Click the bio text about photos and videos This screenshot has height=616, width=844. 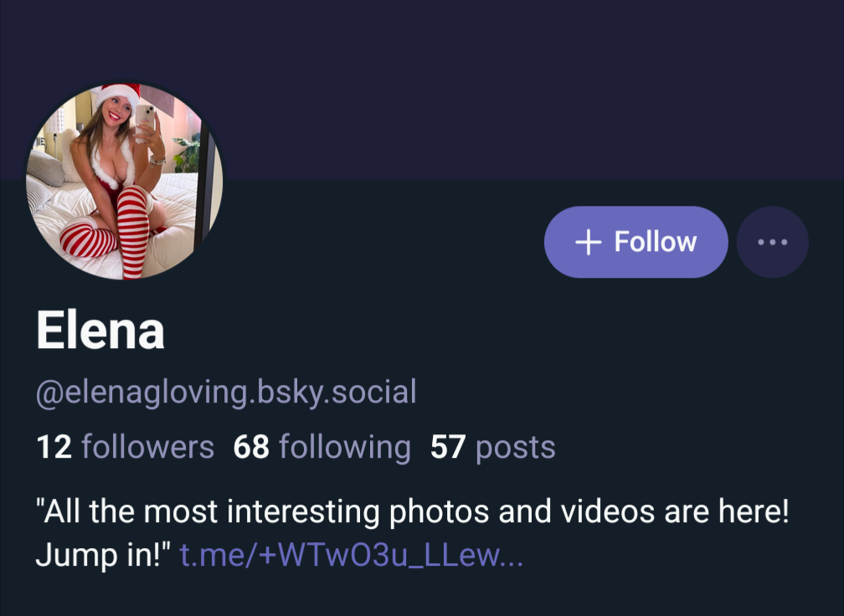click(x=412, y=512)
